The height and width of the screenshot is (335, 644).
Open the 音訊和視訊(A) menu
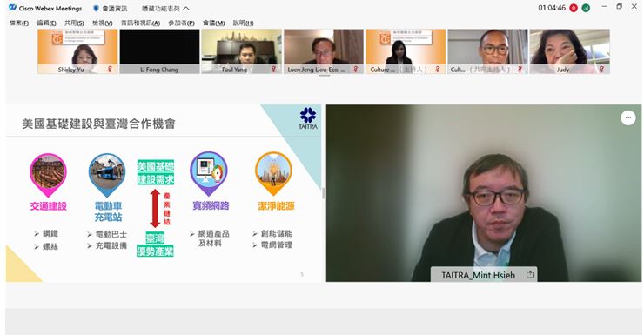[x=140, y=23]
